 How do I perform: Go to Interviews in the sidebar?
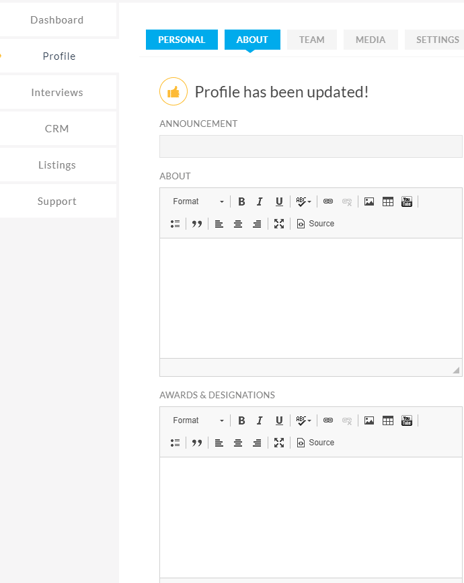57,92
